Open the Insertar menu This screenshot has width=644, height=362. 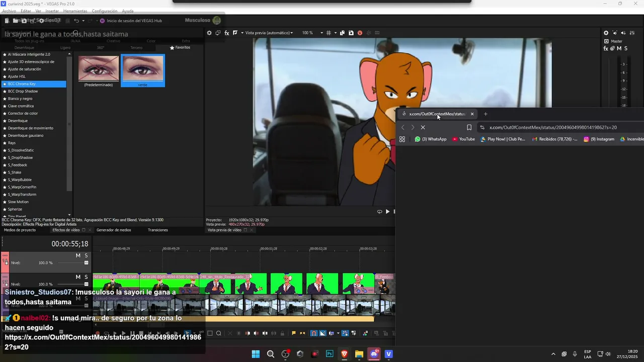coord(52,11)
